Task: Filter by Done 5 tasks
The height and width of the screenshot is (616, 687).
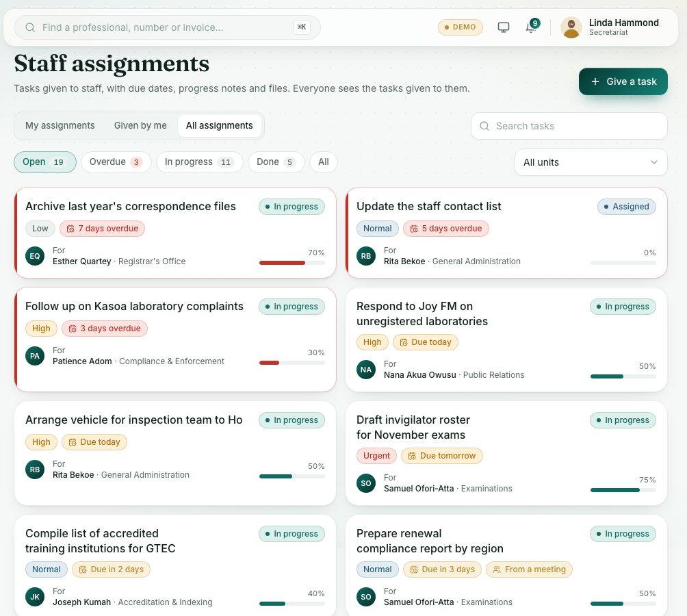Action: [276, 162]
